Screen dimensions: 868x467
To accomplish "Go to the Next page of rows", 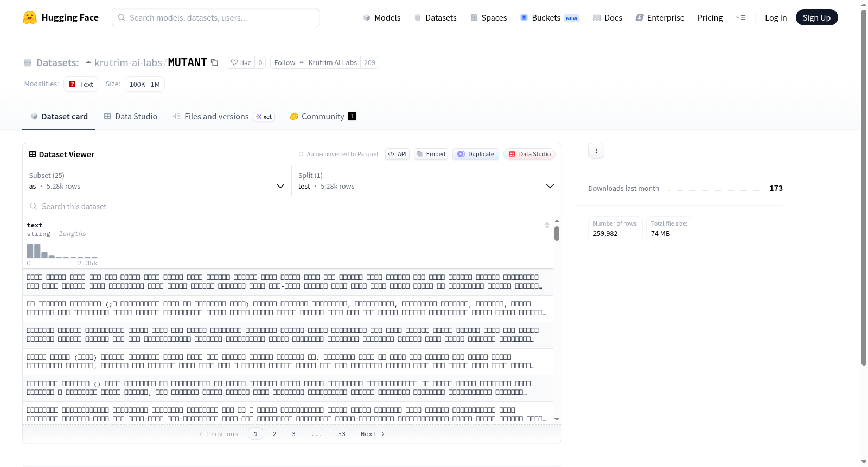I will tap(373, 434).
